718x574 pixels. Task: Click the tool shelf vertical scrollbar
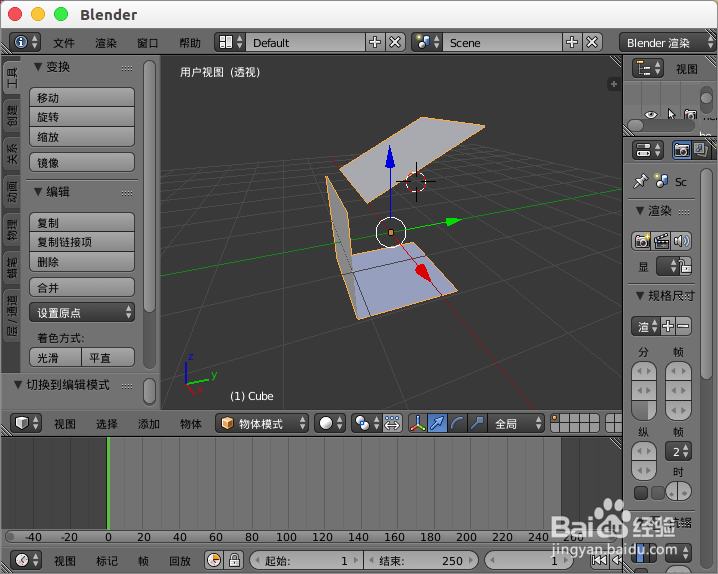[x=149, y=186]
